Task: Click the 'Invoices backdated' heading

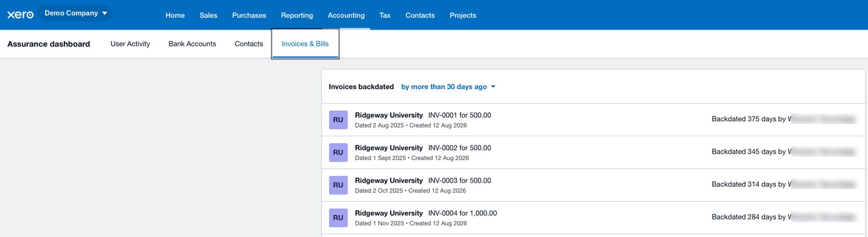Action: coord(361,87)
